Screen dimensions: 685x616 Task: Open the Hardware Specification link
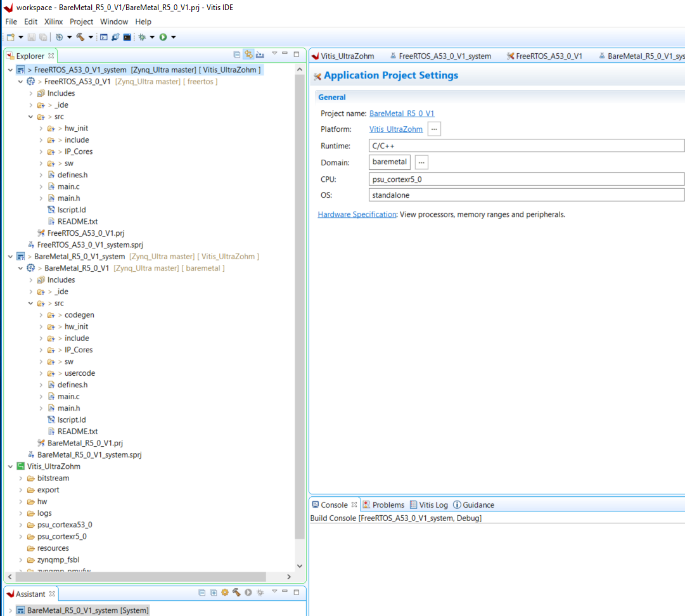357,214
